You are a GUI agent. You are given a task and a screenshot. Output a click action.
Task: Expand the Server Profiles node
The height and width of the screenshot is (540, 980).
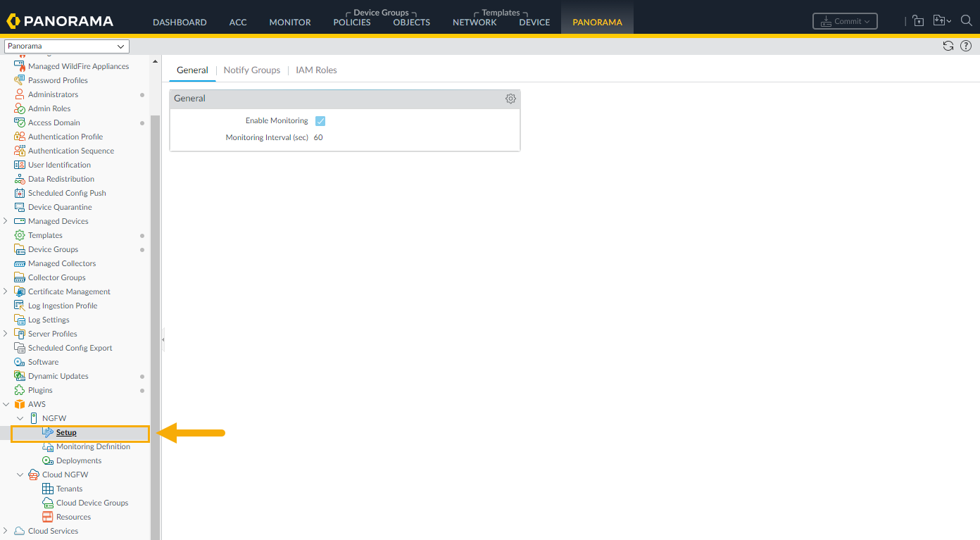click(x=6, y=334)
